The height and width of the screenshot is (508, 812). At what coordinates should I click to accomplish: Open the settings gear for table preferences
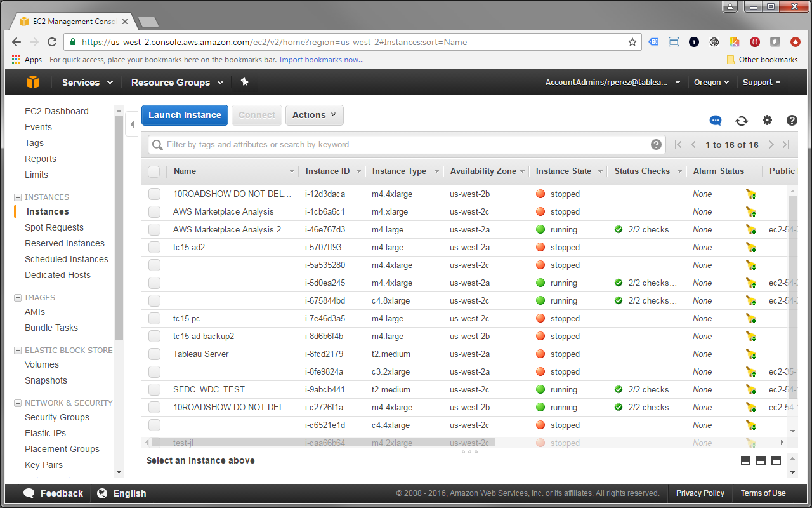[767, 121]
